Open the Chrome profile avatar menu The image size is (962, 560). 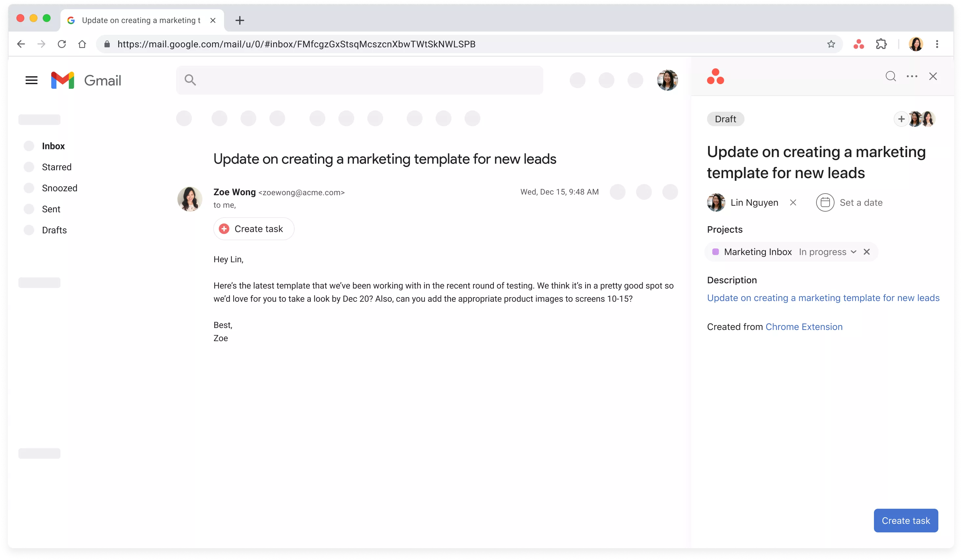pyautogui.click(x=916, y=44)
